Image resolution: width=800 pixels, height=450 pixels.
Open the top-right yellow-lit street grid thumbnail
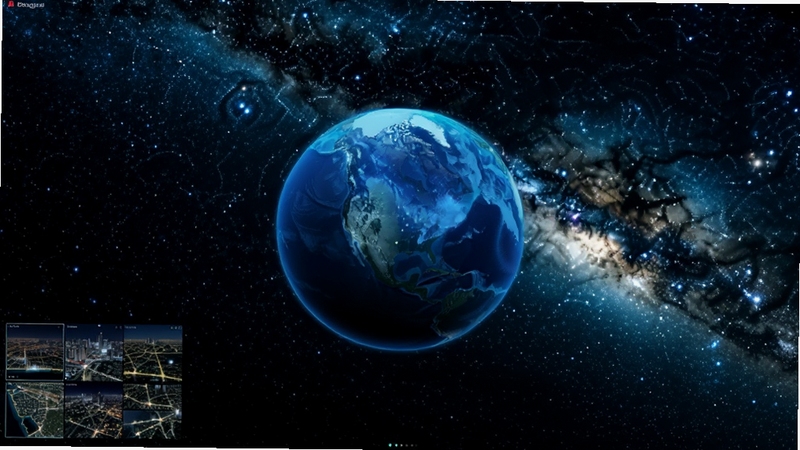coord(153,353)
